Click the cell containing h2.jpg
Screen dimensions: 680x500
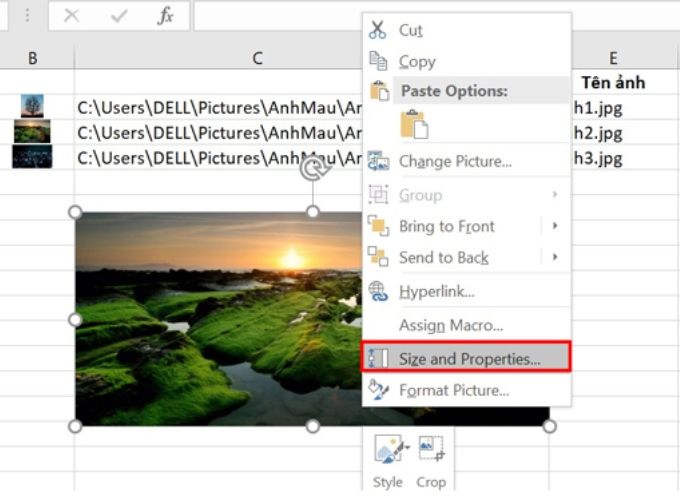(624, 133)
